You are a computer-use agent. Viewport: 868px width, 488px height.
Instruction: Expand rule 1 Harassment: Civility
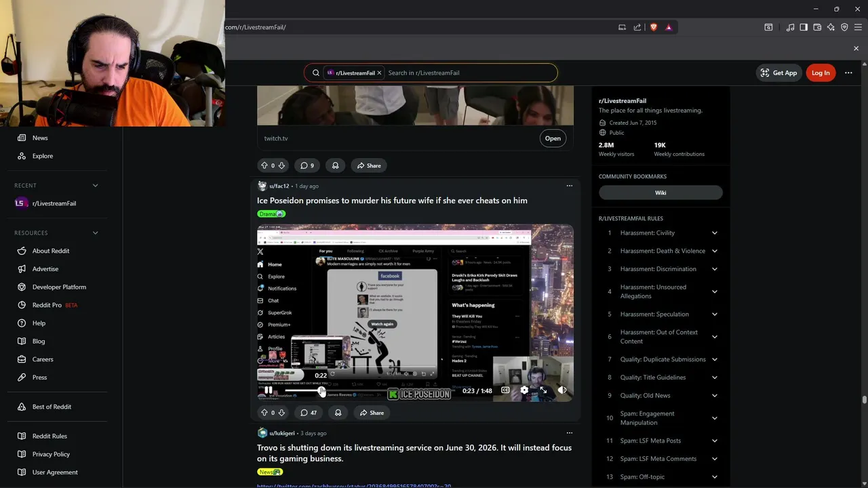click(714, 233)
